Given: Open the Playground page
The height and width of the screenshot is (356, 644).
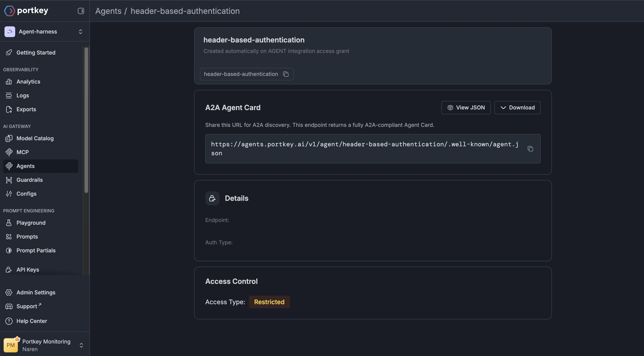Looking at the screenshot, I should tap(31, 223).
